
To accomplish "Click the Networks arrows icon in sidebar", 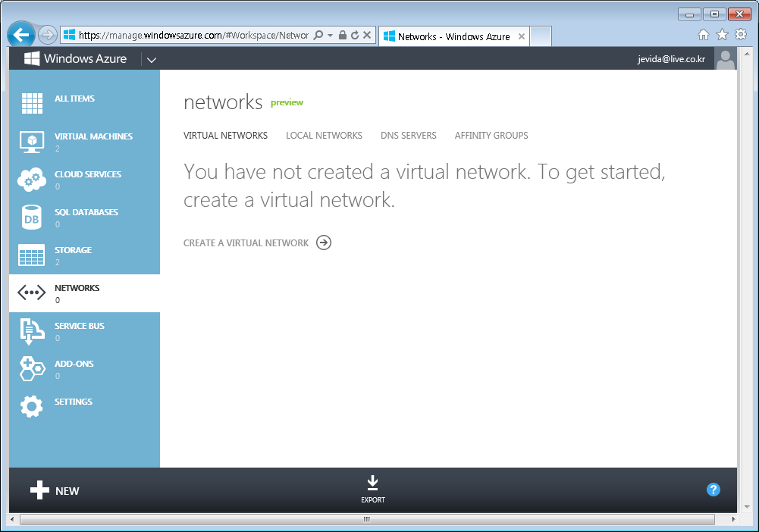I will click(x=31, y=293).
